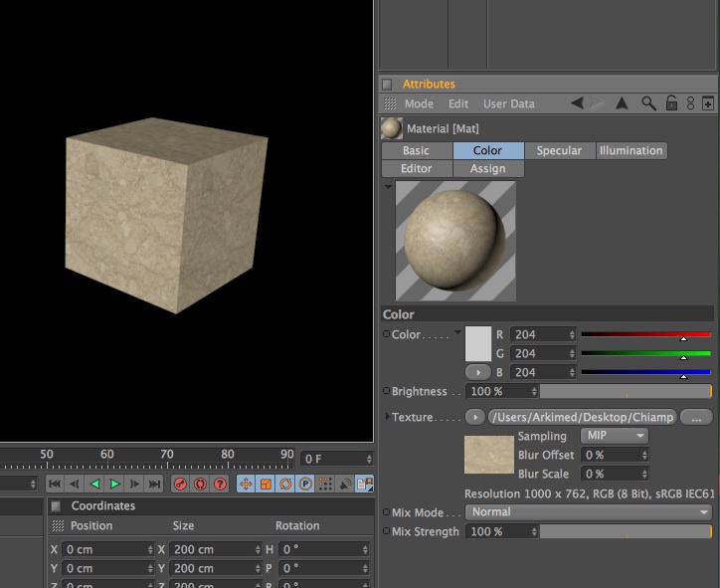
Task: Click the texture browse ellipsis button
Action: click(x=696, y=417)
